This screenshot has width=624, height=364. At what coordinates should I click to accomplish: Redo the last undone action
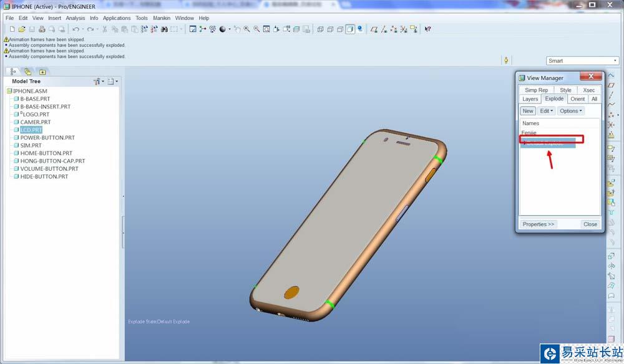click(x=90, y=29)
